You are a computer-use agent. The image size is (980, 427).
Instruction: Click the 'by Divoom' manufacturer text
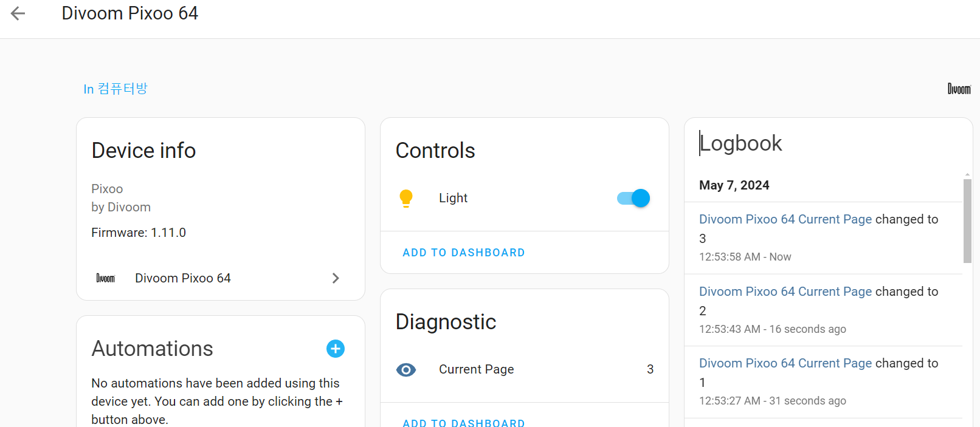pos(121,207)
